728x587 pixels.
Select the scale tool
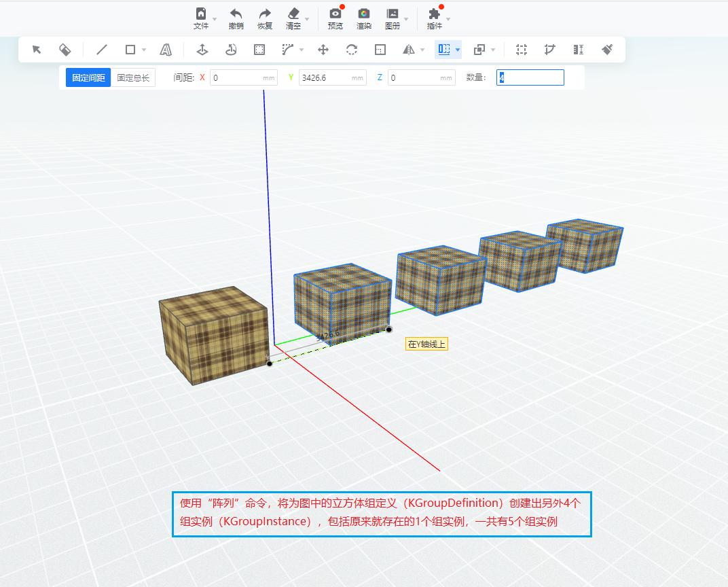[x=380, y=49]
